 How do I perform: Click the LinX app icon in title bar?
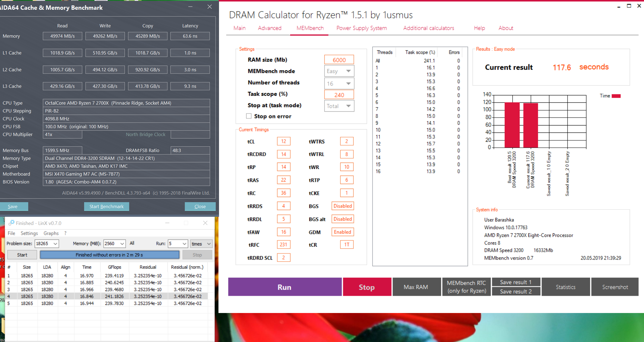[11, 223]
